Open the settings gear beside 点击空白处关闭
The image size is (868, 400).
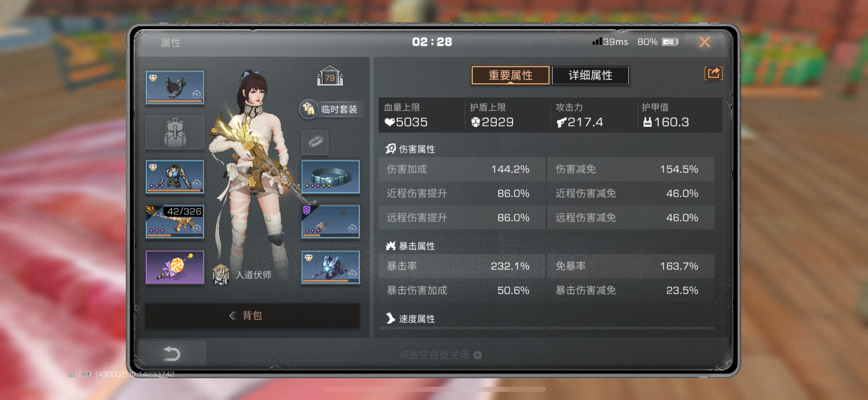(x=477, y=355)
